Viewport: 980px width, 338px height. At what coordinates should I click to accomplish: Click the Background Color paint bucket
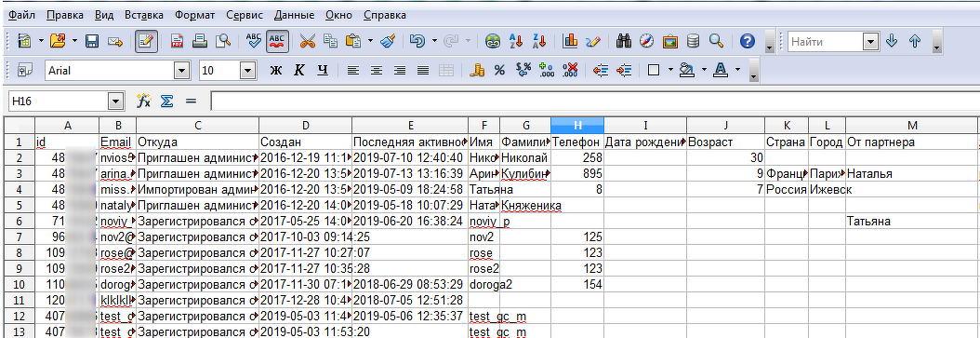click(687, 70)
